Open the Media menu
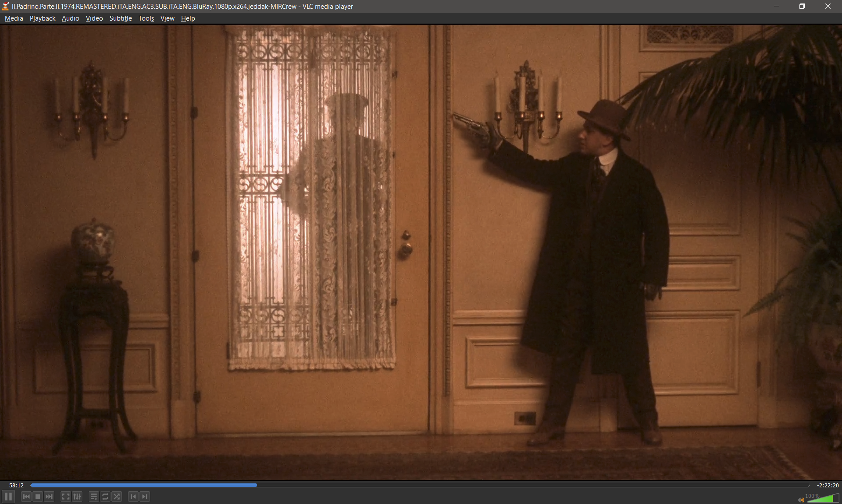 (14, 18)
